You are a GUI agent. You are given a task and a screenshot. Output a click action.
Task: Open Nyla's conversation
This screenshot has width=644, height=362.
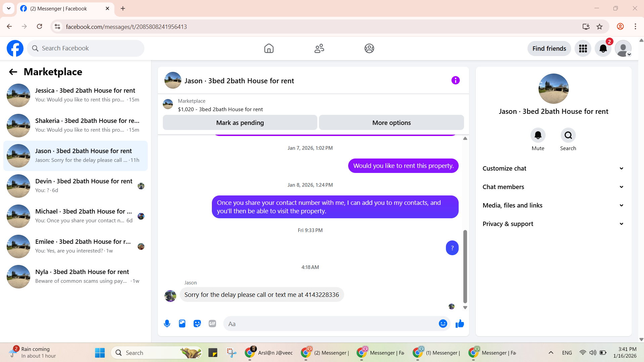[x=76, y=277]
